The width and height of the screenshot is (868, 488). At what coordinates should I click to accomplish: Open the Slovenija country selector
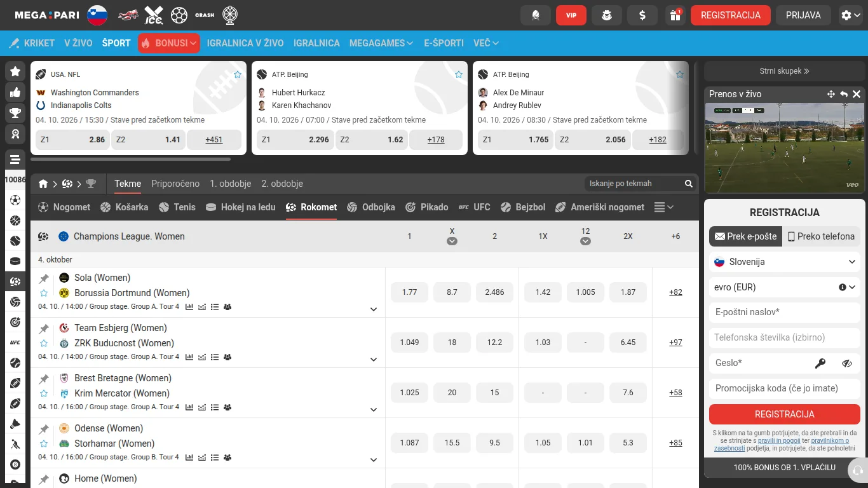pos(785,262)
